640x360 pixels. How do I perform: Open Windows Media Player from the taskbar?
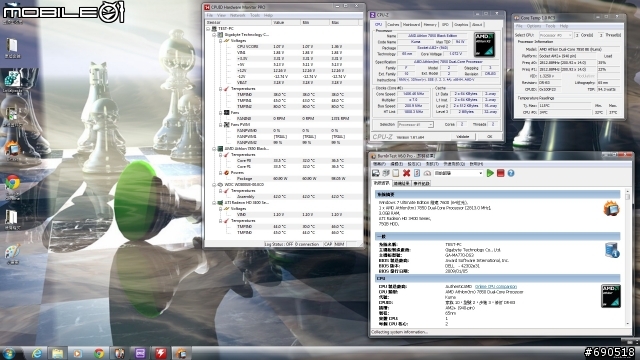(78, 353)
